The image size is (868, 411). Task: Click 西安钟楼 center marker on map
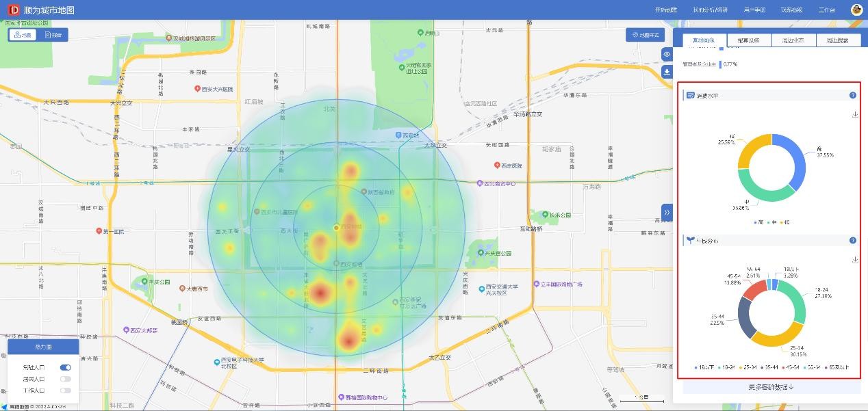point(335,227)
